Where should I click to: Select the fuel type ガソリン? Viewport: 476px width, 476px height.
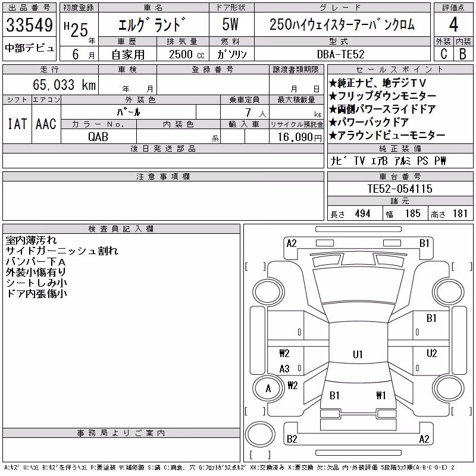click(x=231, y=55)
